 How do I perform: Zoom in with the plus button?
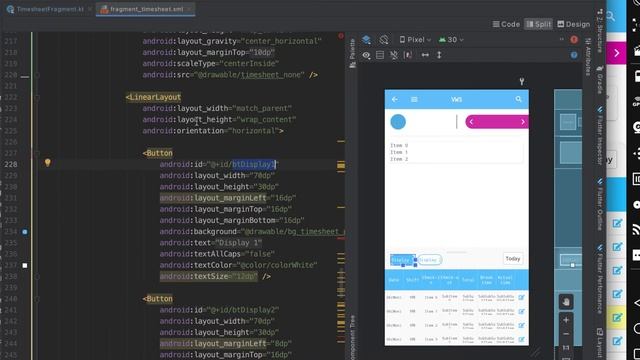[x=566, y=320]
